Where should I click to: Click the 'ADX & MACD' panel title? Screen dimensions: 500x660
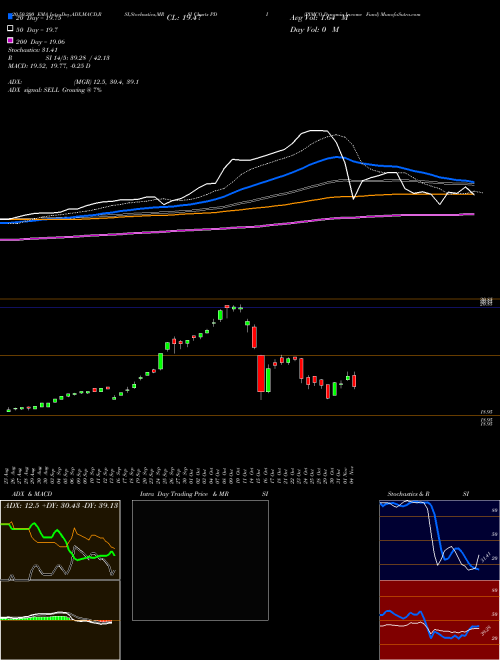32,494
